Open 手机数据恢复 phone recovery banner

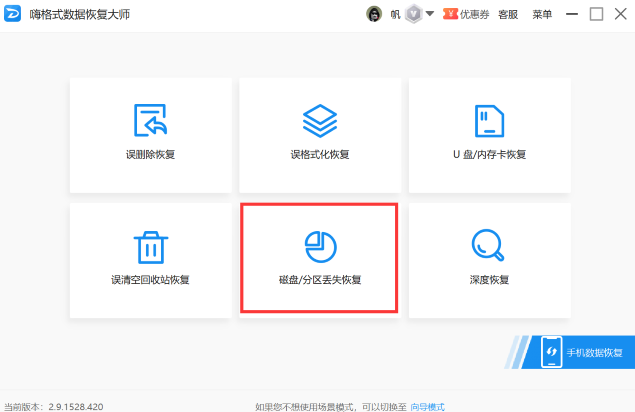coord(571,352)
